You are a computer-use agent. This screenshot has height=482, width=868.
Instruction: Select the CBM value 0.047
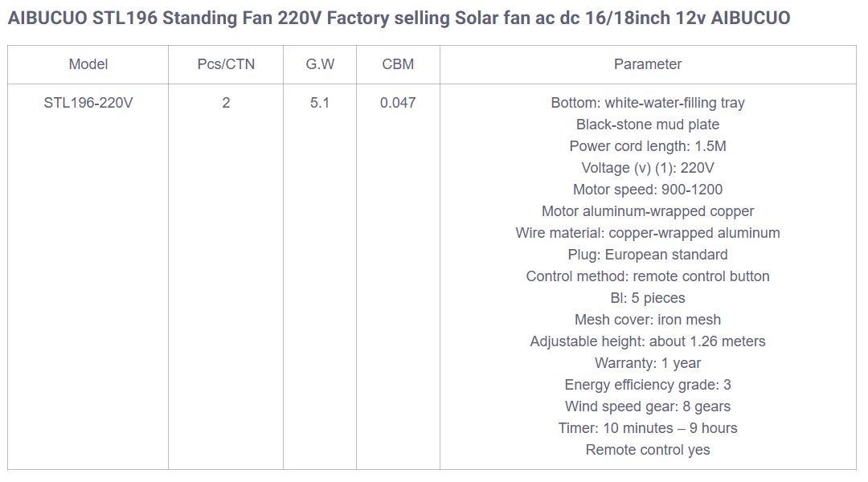(398, 103)
